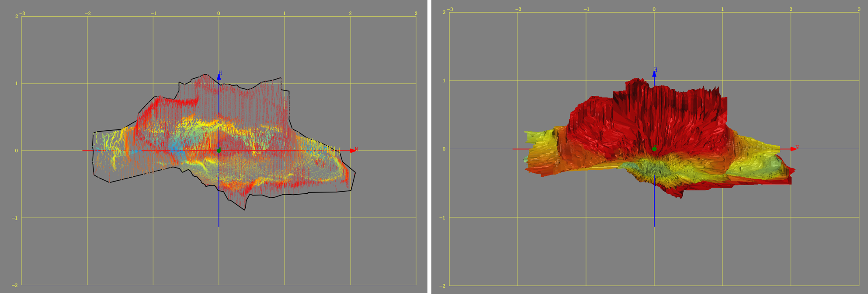868x294 pixels.
Task: Click the black divider between the two plots
Action: click(430, 147)
